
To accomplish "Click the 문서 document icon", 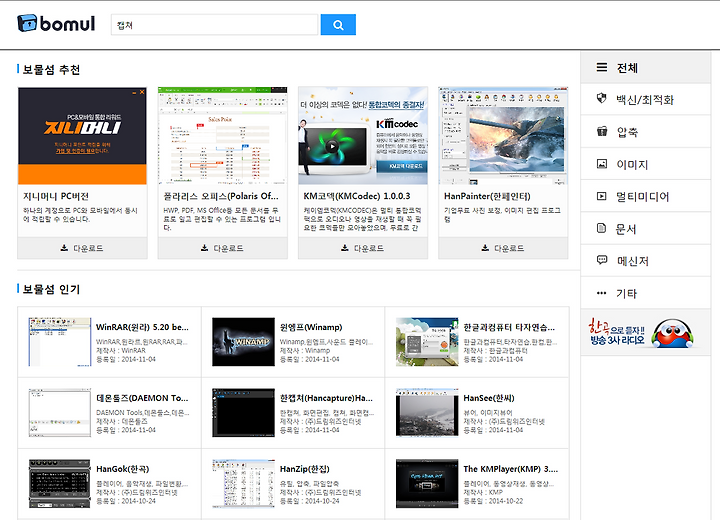I will coord(601,228).
